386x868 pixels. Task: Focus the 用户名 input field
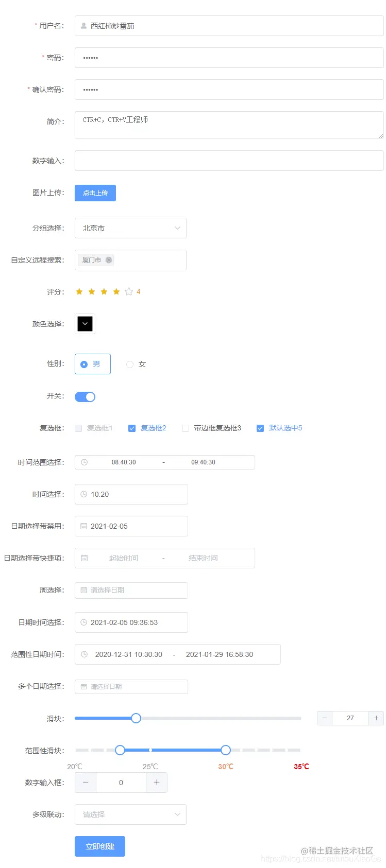(229, 26)
